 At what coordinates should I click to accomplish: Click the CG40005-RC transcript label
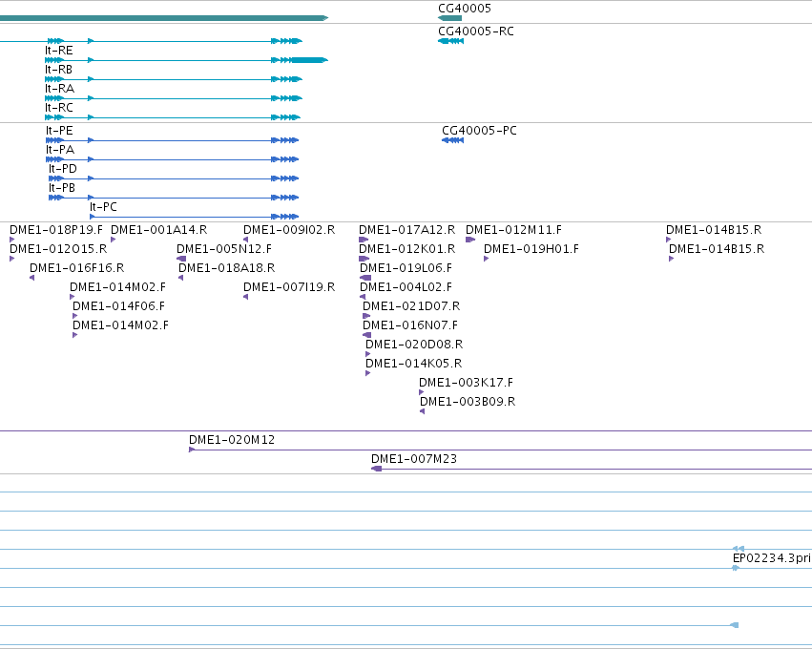tap(476, 31)
